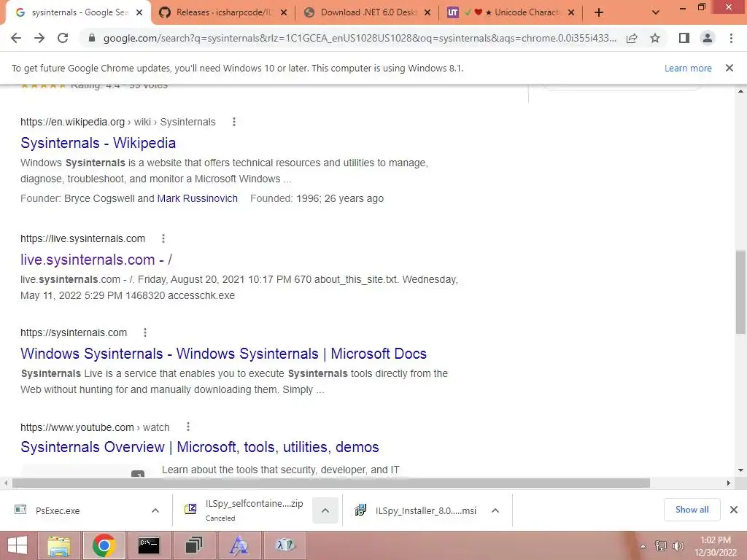This screenshot has width=747, height=560.
Task: Open the letter A taskbar app
Action: 239,545
